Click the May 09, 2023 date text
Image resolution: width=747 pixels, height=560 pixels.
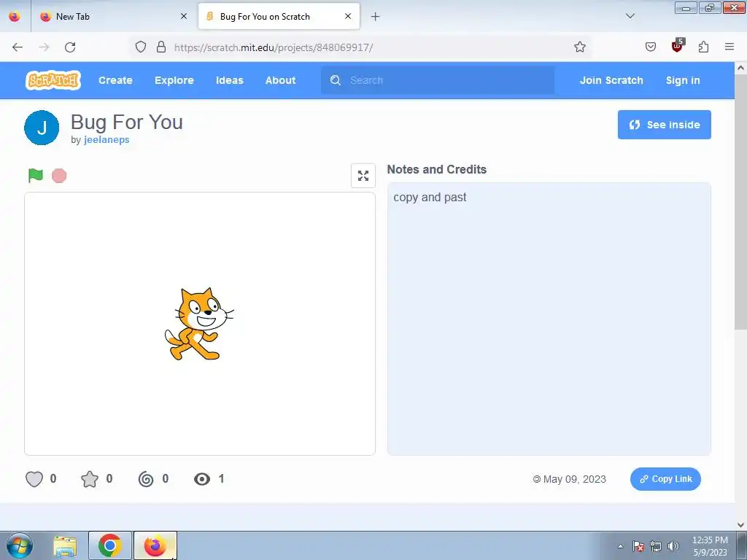point(574,479)
